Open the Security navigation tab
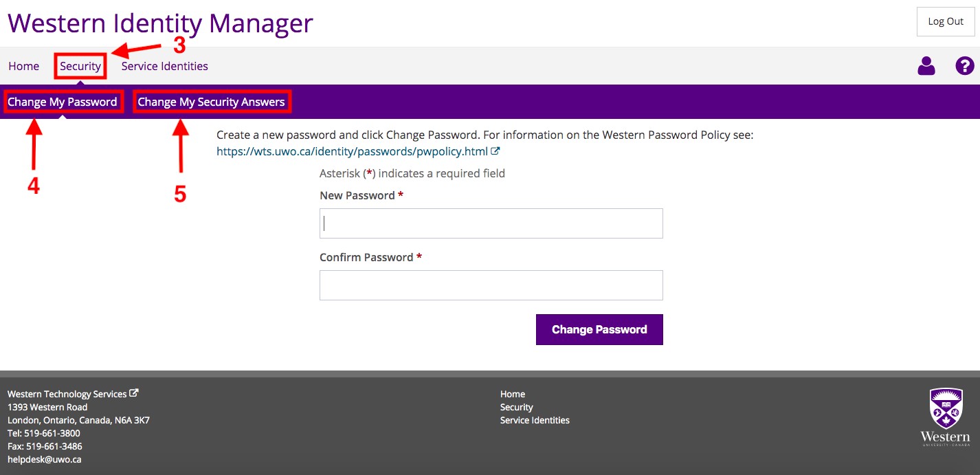980x475 pixels. [80, 66]
